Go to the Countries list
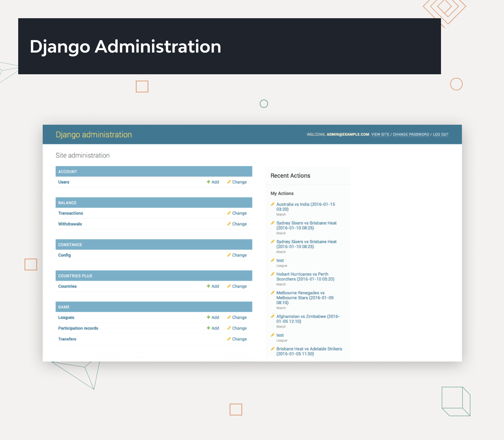The width and height of the screenshot is (504, 440). (x=67, y=287)
